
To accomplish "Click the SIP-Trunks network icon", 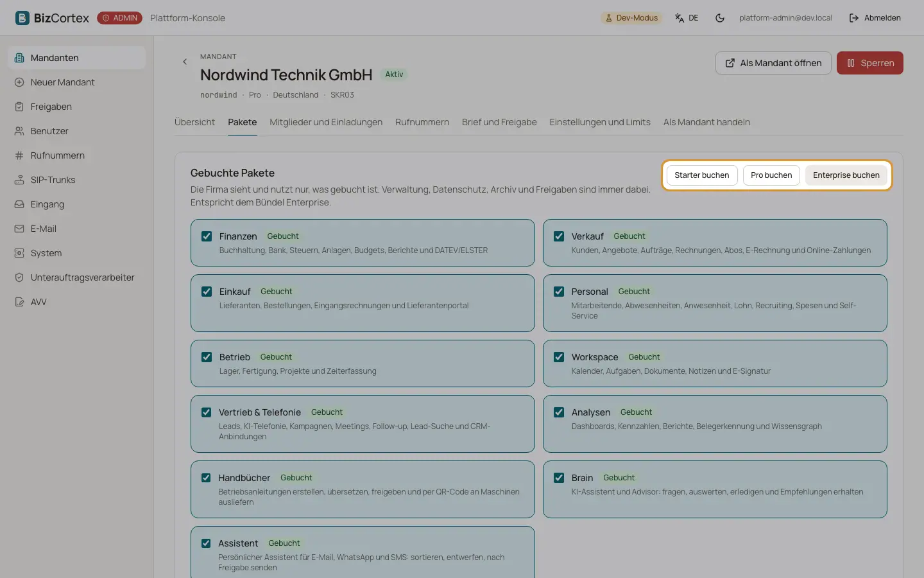I will pyautogui.click(x=19, y=180).
